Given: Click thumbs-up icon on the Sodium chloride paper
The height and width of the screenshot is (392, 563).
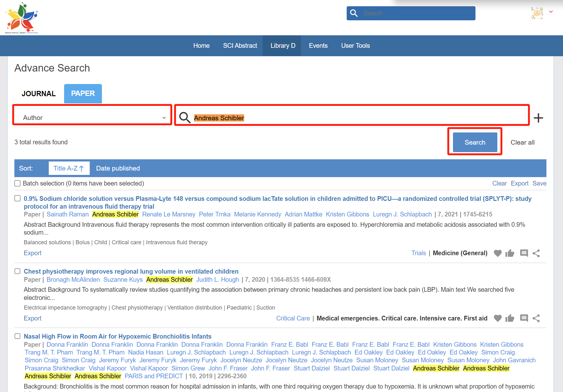Looking at the screenshot, I should pyautogui.click(x=510, y=253).
